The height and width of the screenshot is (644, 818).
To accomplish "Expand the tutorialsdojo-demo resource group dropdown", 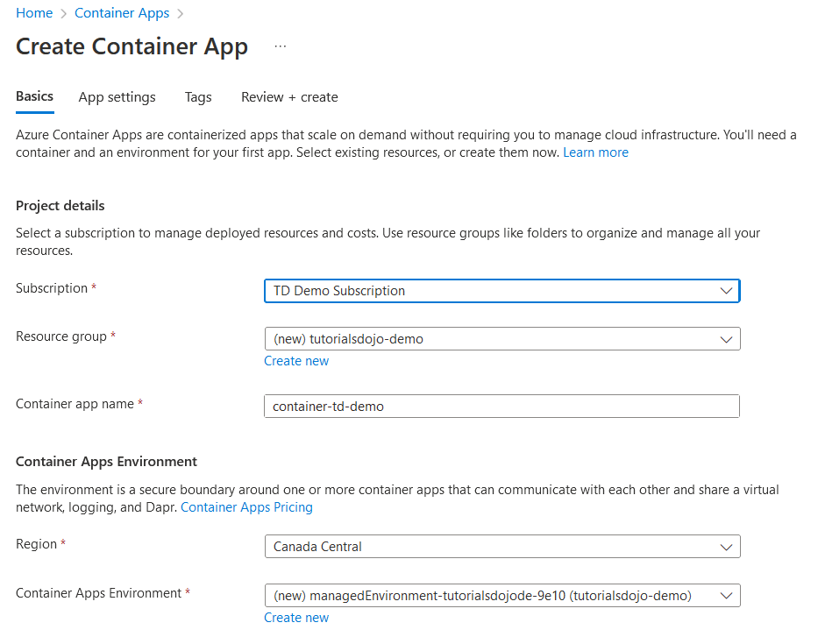I will 491,339.
